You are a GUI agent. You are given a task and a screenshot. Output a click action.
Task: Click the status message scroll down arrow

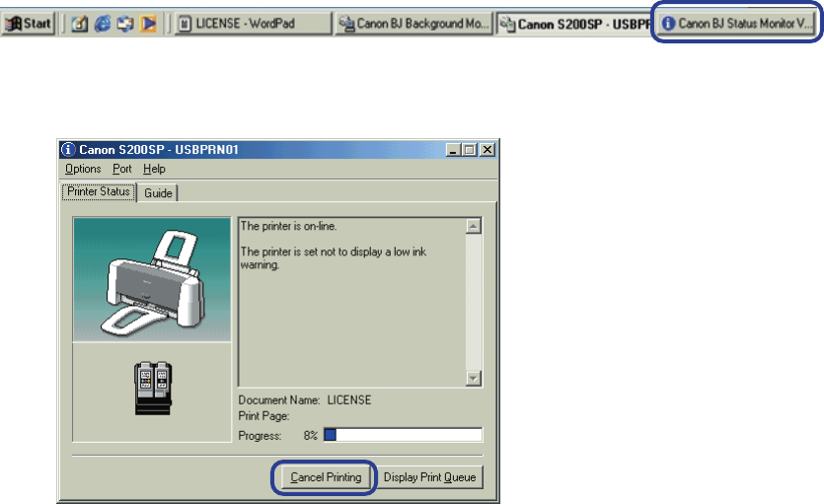click(474, 378)
